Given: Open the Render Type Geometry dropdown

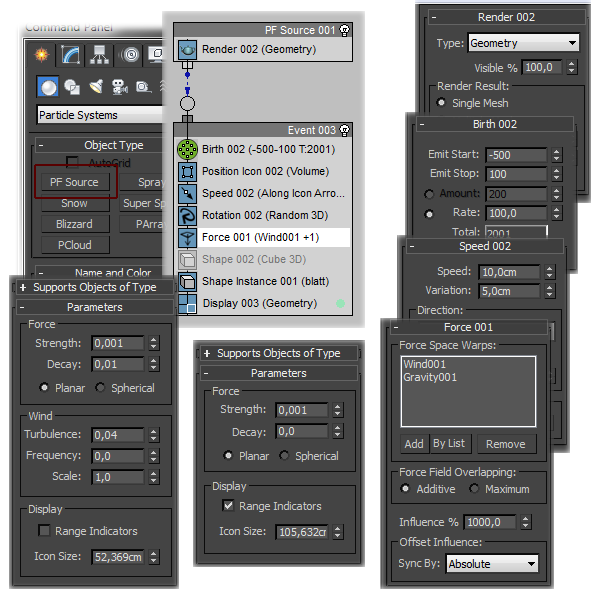Looking at the screenshot, I should click(521, 43).
